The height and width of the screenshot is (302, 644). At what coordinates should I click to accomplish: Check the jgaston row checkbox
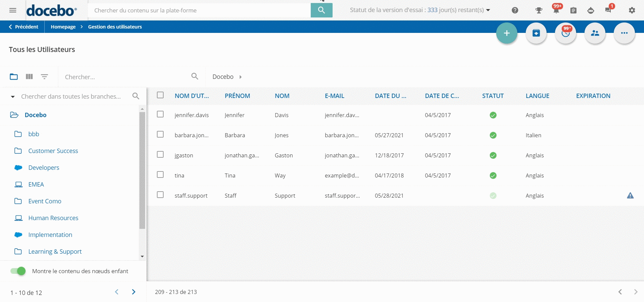(x=160, y=154)
